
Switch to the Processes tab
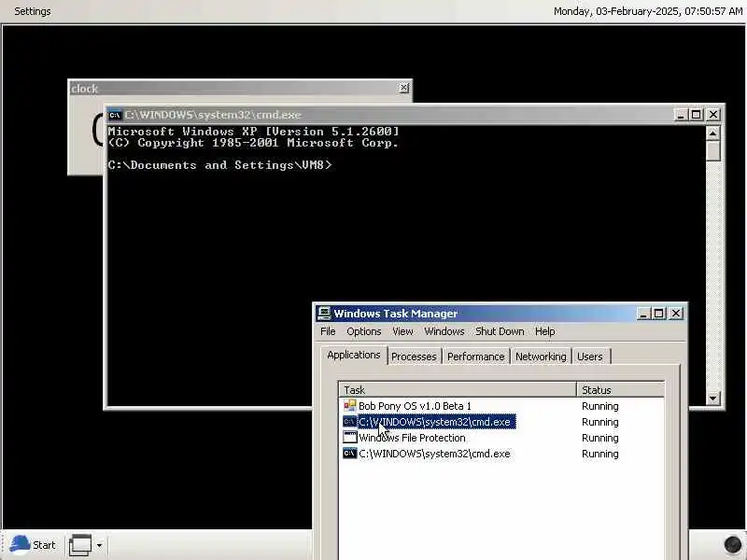click(x=414, y=357)
